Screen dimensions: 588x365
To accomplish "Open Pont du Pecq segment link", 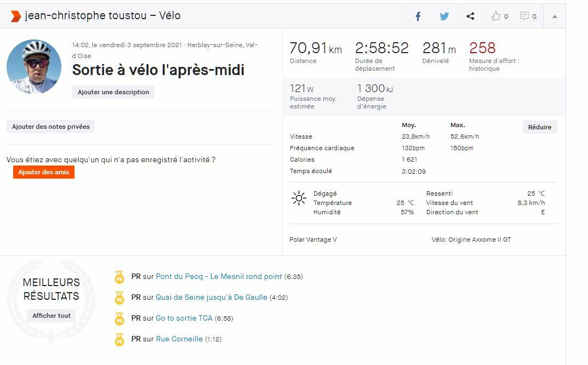I will (x=219, y=277).
